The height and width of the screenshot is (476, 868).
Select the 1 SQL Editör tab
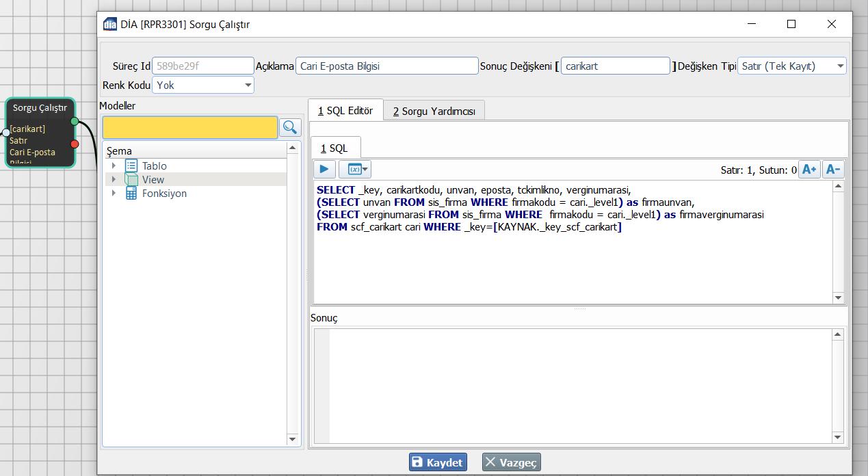tap(345, 111)
